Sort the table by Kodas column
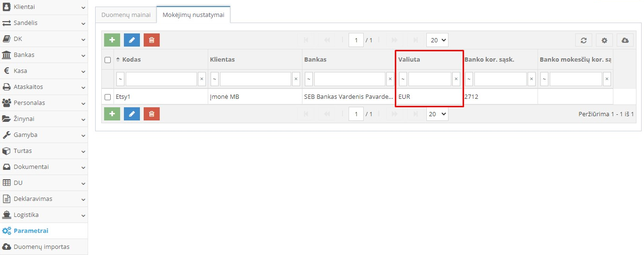Image resolution: width=644 pixels, height=255 pixels. [x=131, y=60]
